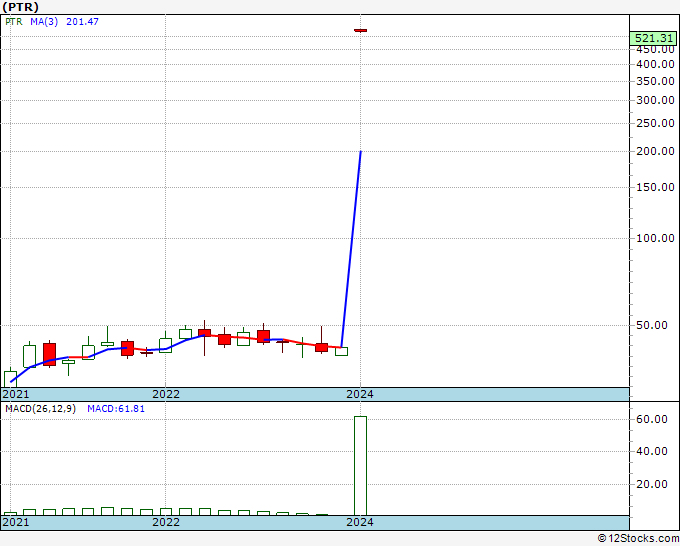This screenshot has height=546, width=680.
Task: Click the small red 2024 candlestick at top
Action: (360, 30)
